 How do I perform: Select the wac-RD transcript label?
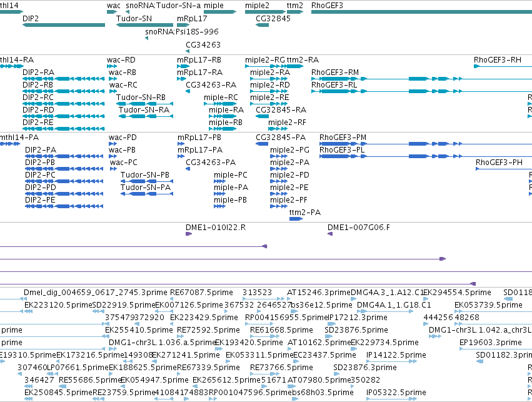(x=121, y=60)
